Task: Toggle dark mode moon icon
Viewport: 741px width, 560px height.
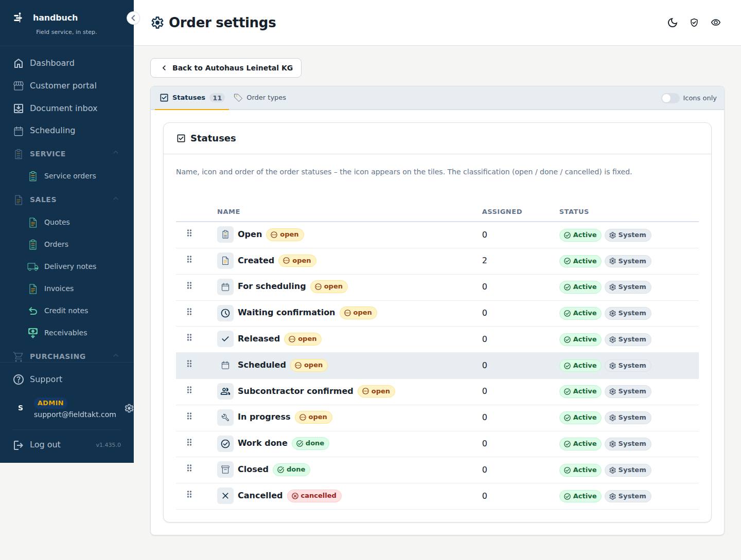Action: [673, 23]
